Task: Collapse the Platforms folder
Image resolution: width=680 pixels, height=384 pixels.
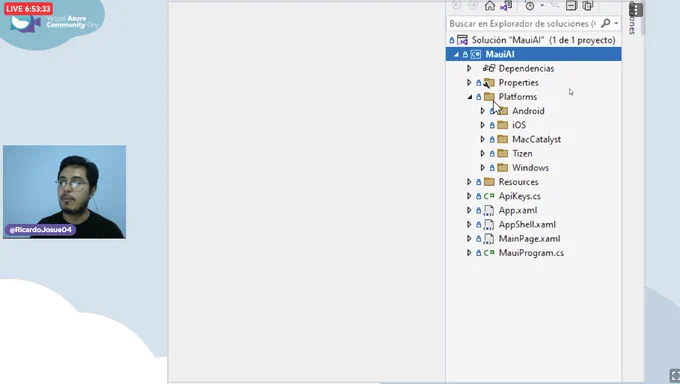Action: coord(470,97)
